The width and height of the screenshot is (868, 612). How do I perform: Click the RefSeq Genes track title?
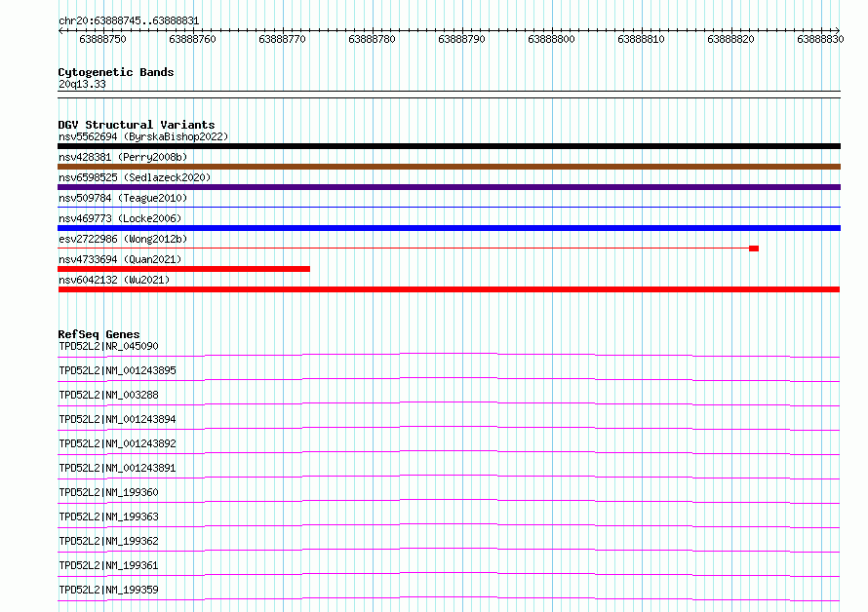coord(99,334)
